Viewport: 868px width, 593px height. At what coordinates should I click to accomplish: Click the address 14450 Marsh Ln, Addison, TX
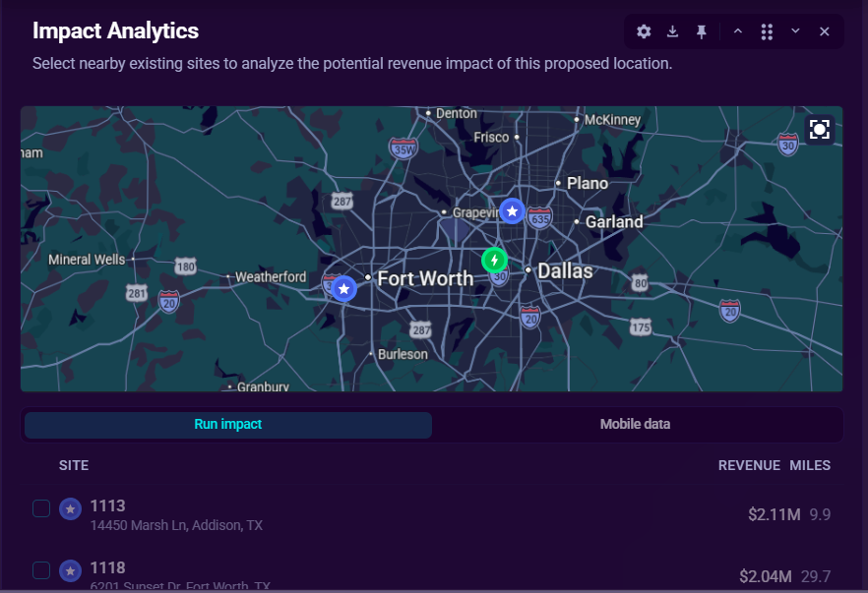click(x=176, y=525)
